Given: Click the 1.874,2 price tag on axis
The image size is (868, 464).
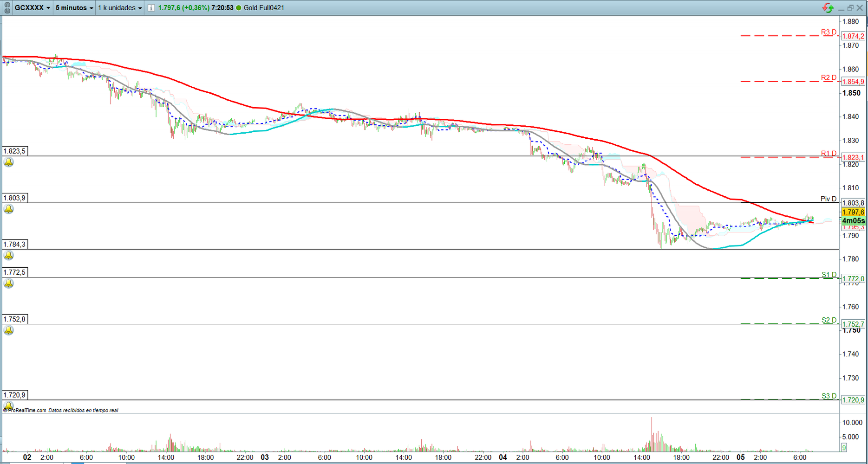Looking at the screenshot, I should pos(853,36).
